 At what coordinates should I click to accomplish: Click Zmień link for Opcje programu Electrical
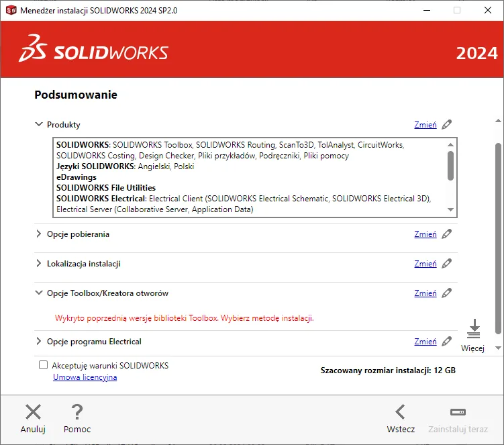click(425, 342)
